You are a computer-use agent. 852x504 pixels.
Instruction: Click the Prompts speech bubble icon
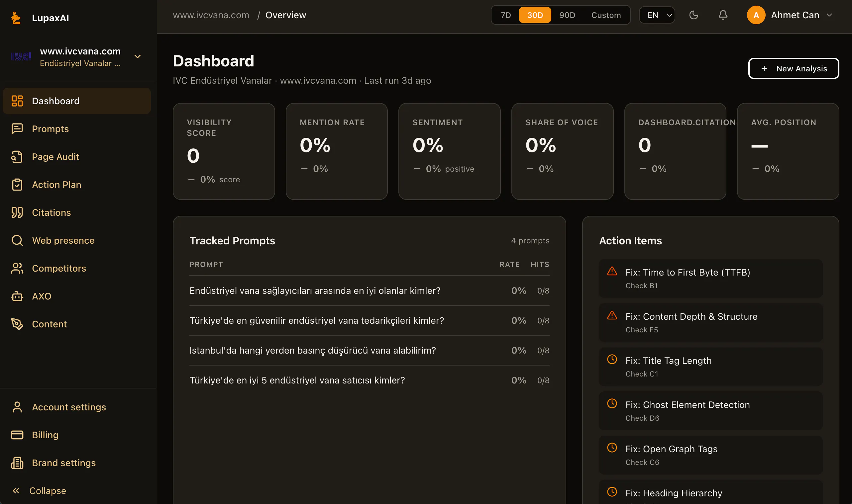click(x=17, y=129)
